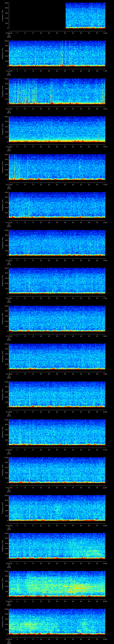
Task: Select the time label 16:17:00
Action: [9, 336]
